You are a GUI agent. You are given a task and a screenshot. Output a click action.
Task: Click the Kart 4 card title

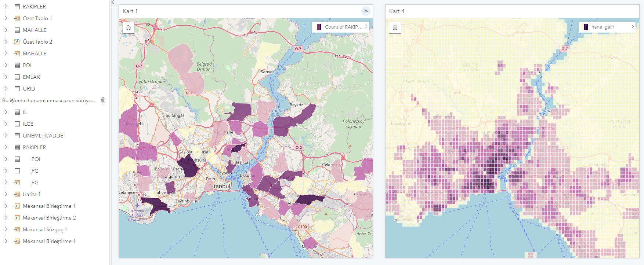(x=397, y=11)
